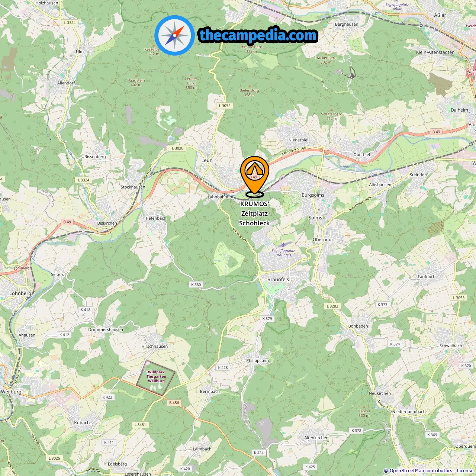Select the KRUMOS' Zeltplatz Schohleck label
The image size is (476, 476).
click(x=254, y=213)
